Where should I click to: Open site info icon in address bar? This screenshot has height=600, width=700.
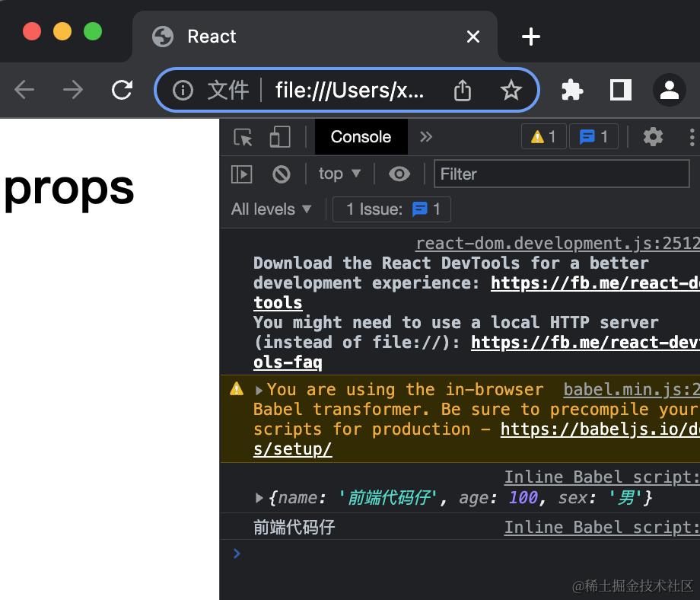(x=183, y=91)
